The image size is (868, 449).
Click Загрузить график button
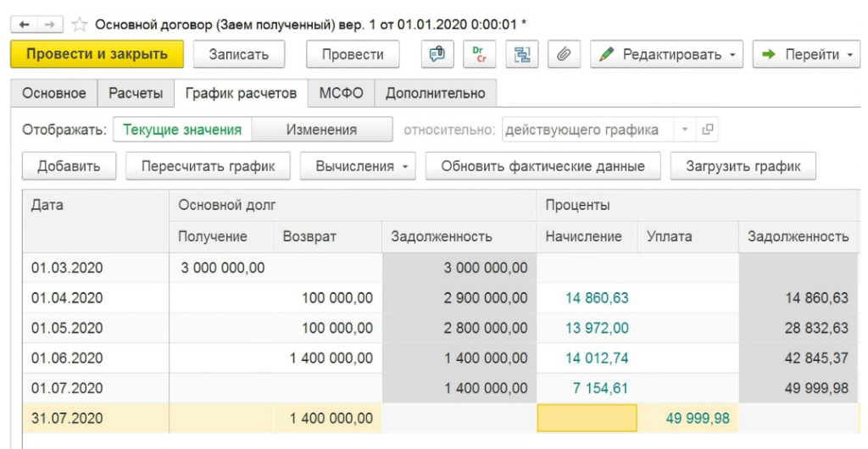[x=743, y=166]
